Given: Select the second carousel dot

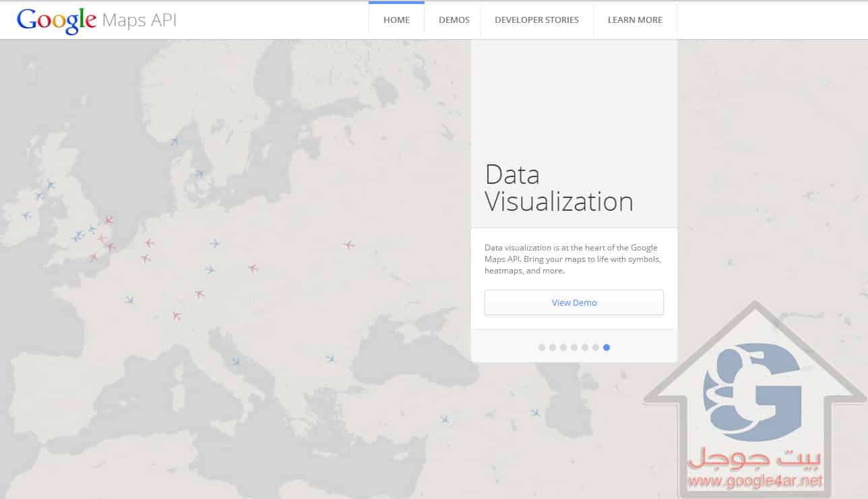Looking at the screenshot, I should [553, 347].
